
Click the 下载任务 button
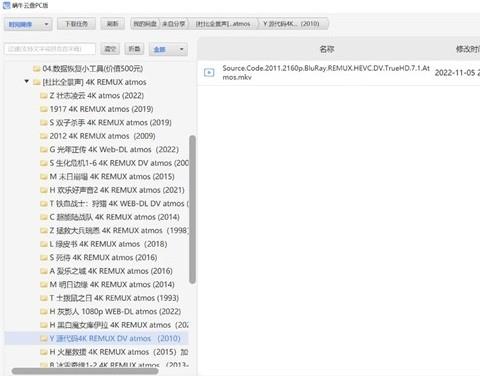point(76,24)
